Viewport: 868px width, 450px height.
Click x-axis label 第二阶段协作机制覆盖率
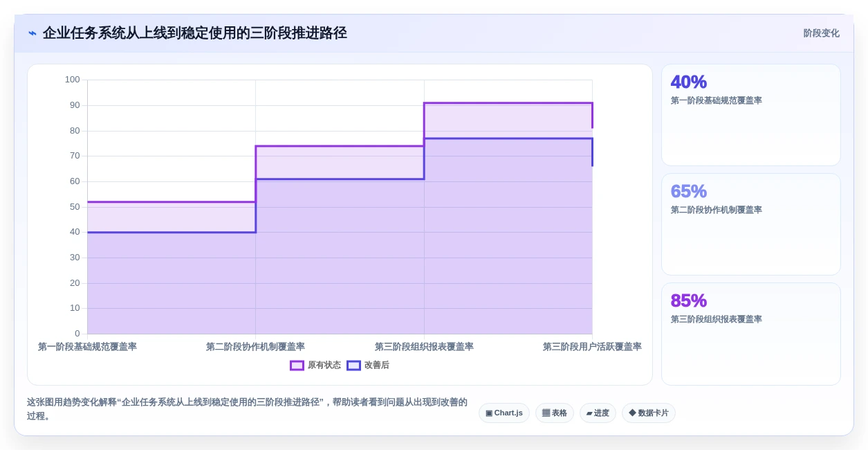[x=255, y=347]
